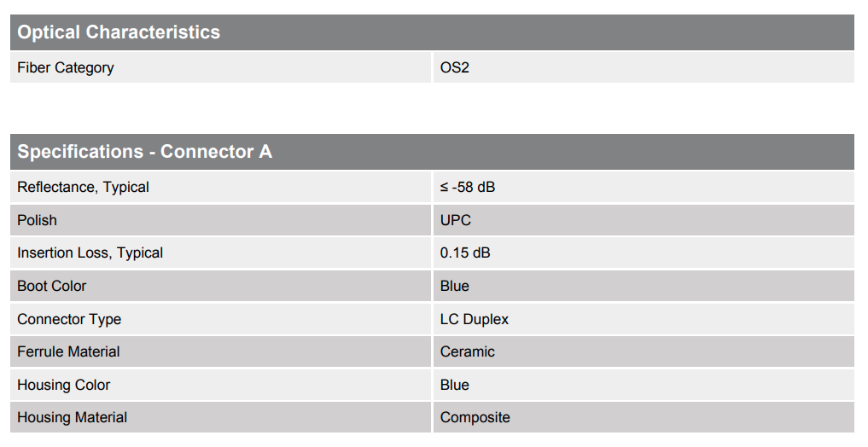Click the Specifications - Connector A header
Screen dimensions: 868x447
pos(144,152)
